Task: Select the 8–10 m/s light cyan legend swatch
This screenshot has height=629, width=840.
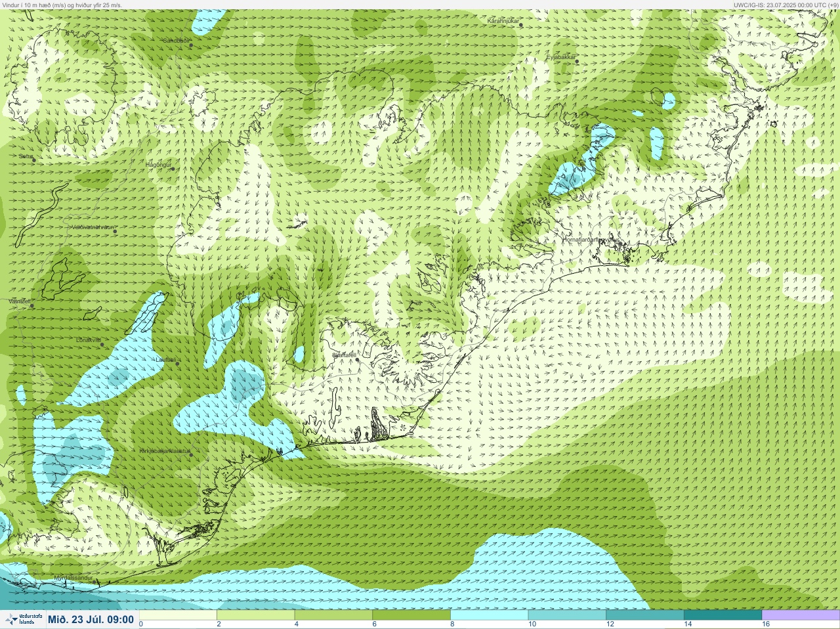Action: (490, 615)
